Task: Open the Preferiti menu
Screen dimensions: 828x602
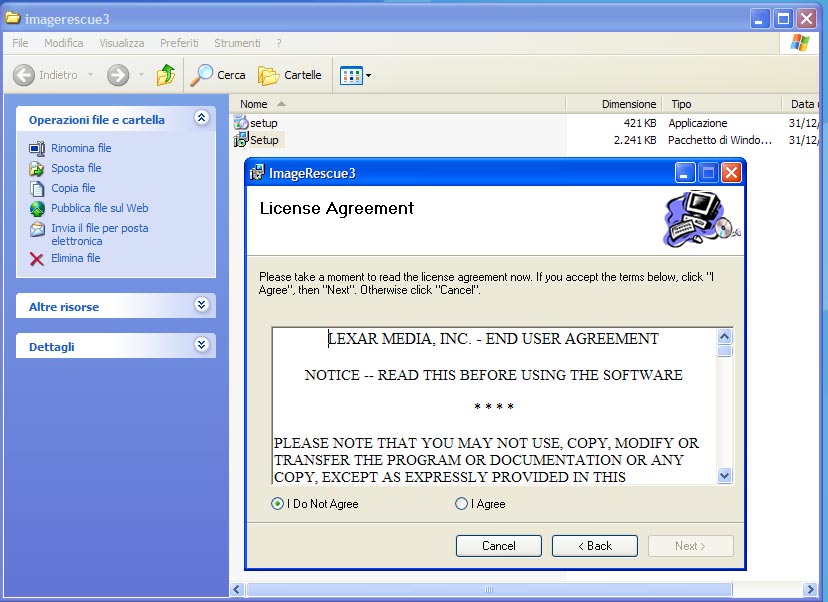Action: (x=179, y=43)
